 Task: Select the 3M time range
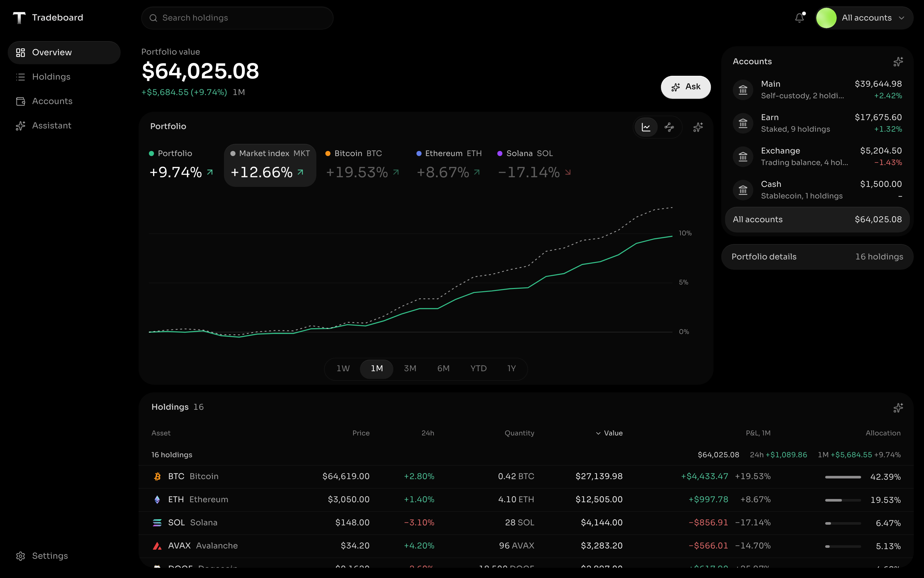(410, 369)
